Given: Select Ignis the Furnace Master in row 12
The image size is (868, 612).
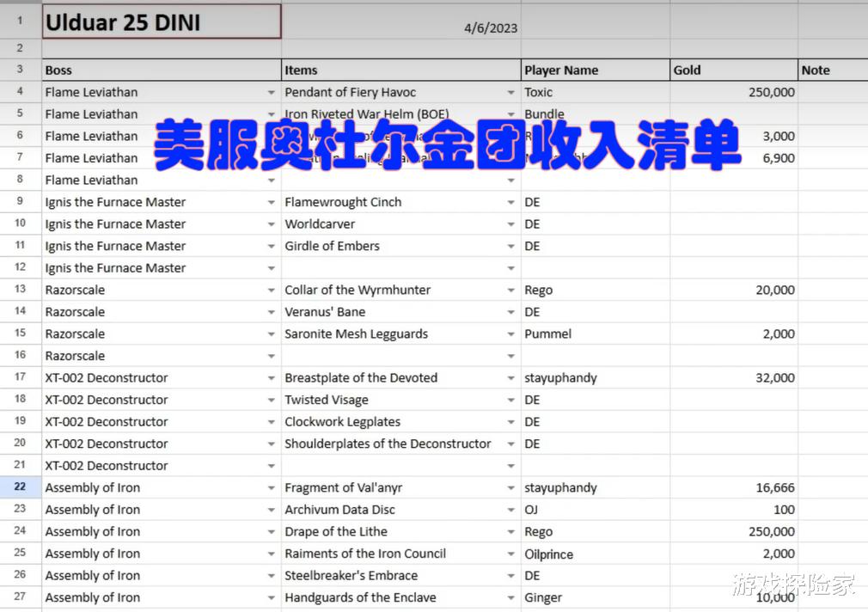Looking at the screenshot, I should pyautogui.click(x=162, y=268).
